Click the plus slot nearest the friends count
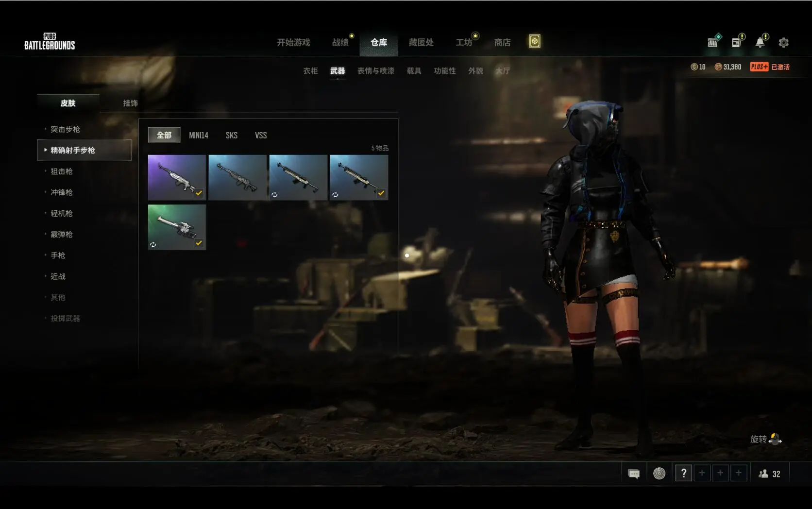The height and width of the screenshot is (509, 812). 739,473
